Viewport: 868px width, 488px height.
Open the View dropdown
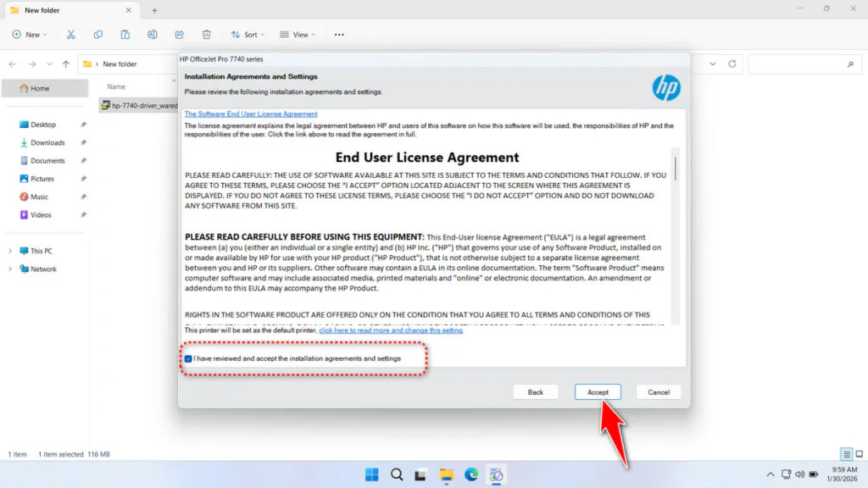tap(297, 34)
